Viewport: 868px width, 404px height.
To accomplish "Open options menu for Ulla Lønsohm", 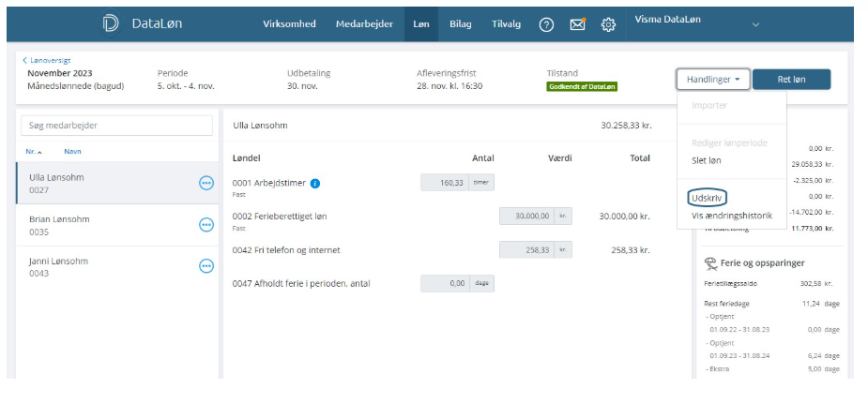I will [x=206, y=183].
